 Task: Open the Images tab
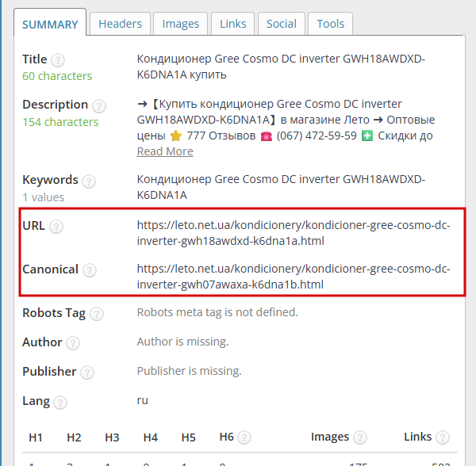181,24
